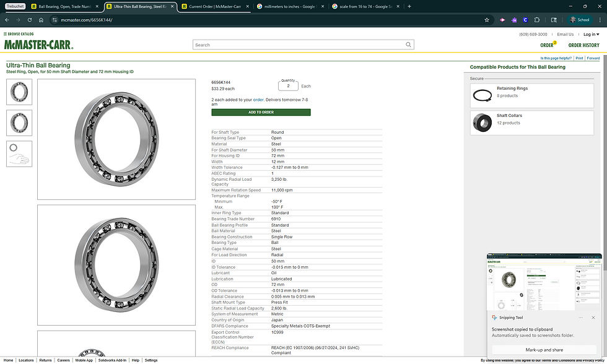Open the Chrome three-dot menu
Viewport: 607px width, 364px height.
[x=600, y=20]
